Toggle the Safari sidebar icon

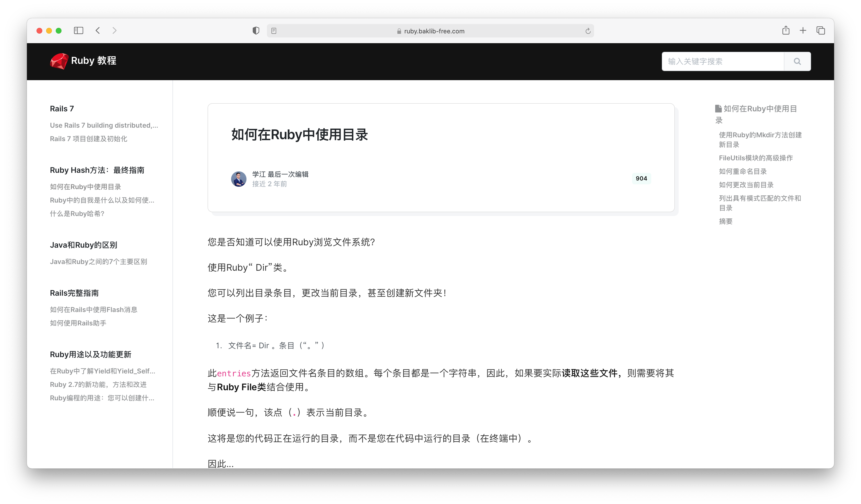79,31
